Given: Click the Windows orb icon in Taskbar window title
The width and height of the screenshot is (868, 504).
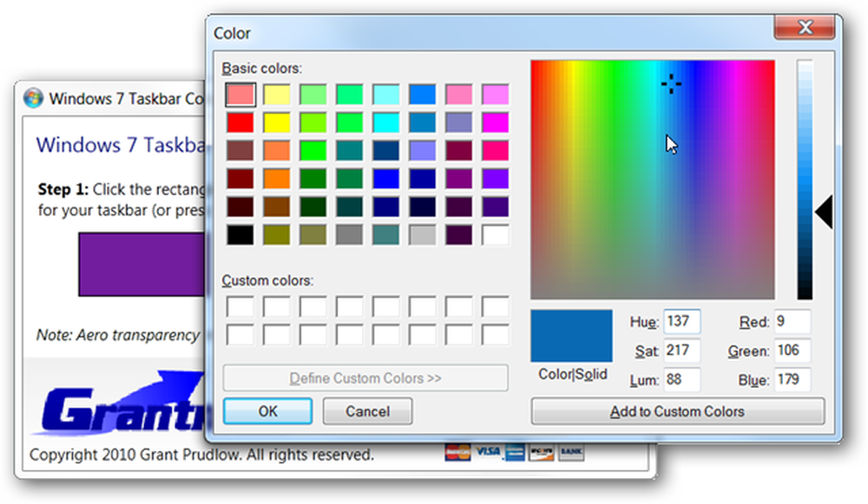Looking at the screenshot, I should tap(33, 98).
